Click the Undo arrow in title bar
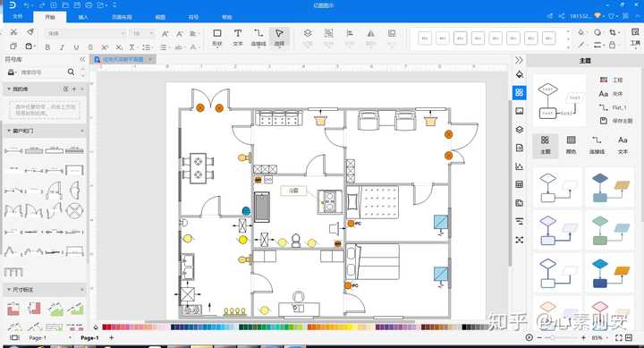644x348 pixels. tap(26, 5)
